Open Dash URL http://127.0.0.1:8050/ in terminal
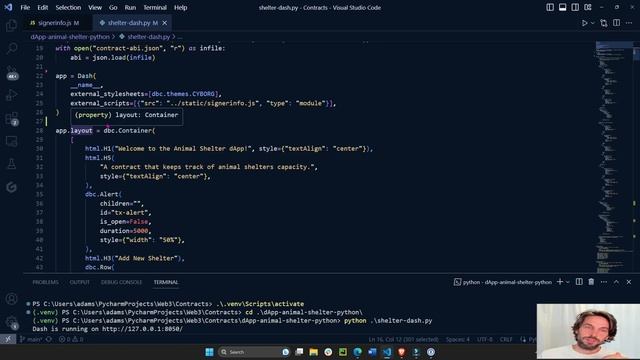 click(x=142, y=329)
